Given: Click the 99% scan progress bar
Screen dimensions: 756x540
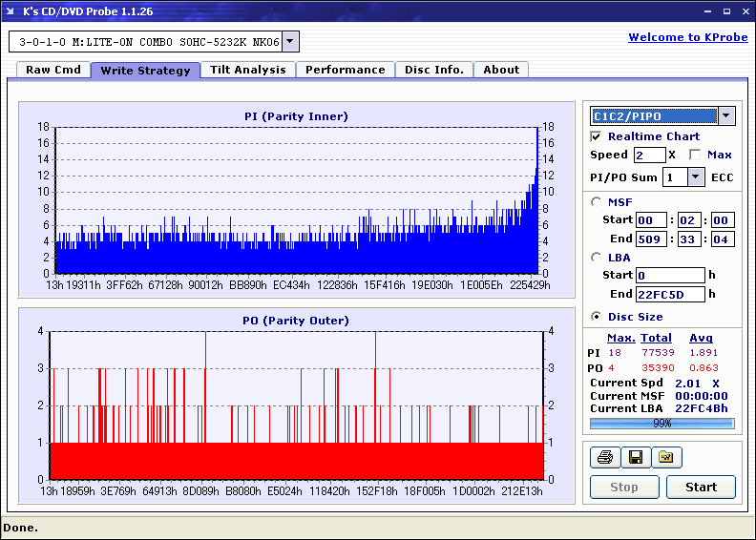Looking at the screenshot, I should pos(661,423).
